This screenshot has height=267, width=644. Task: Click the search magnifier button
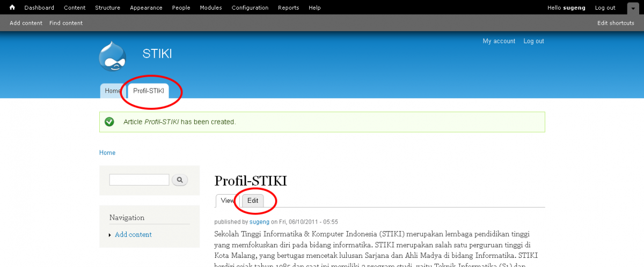180,180
